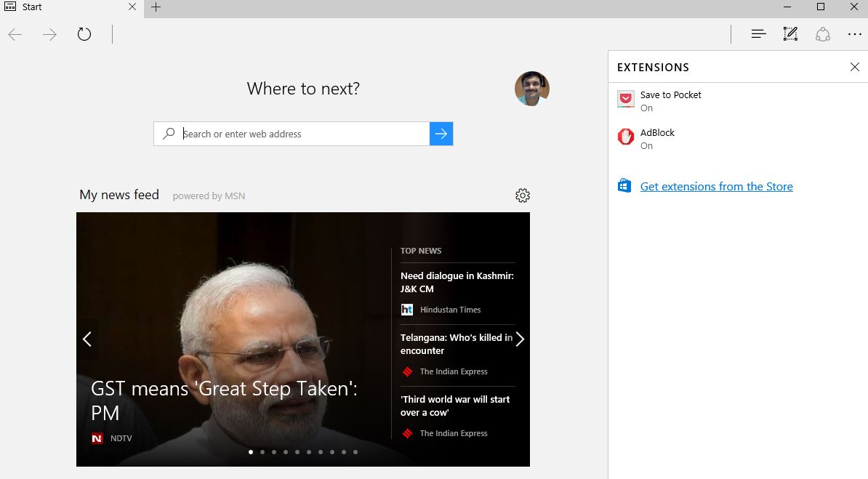Close the Extensions panel

[854, 67]
